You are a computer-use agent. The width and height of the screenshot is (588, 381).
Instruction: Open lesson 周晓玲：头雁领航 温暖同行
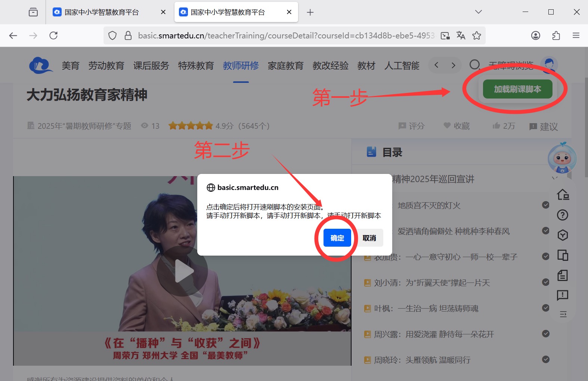coord(422,360)
